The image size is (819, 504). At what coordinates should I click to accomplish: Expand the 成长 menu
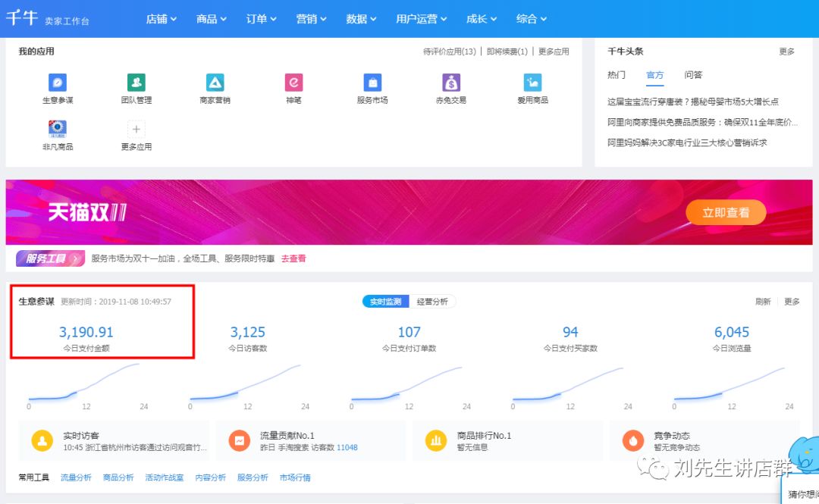[482, 19]
